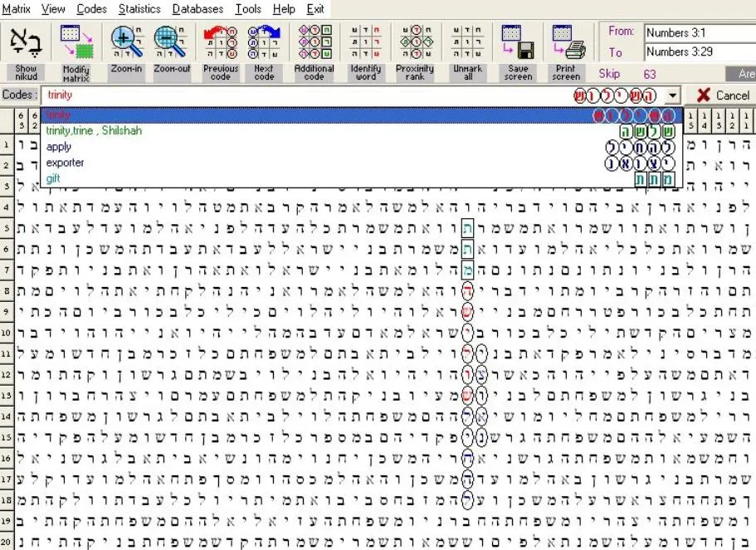Image resolution: width=756 pixels, height=550 pixels.
Task: Click the From field showing Numbers 3:1
Action: [x=700, y=33]
